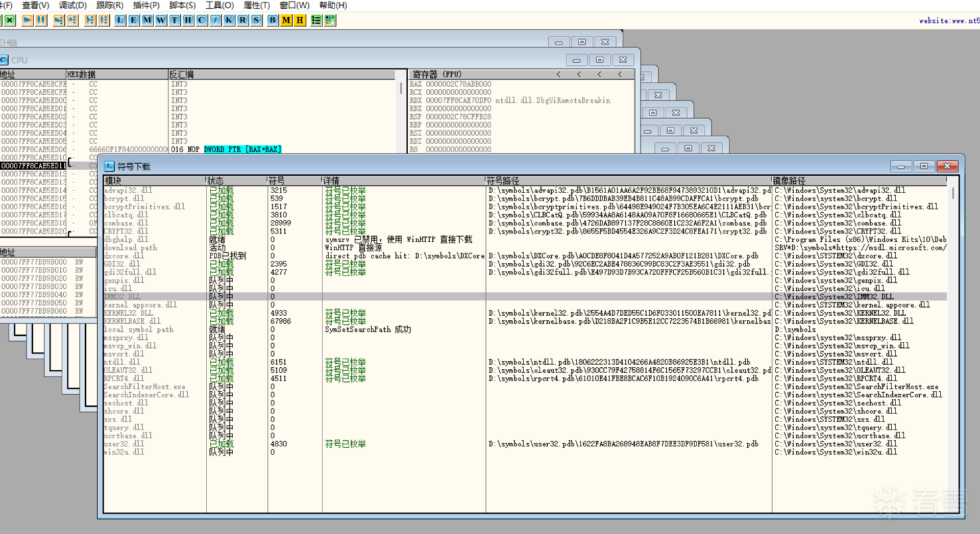Click the Trace Over toolbar icon
Image resolution: width=980 pixels, height=534 pixels.
point(104,20)
